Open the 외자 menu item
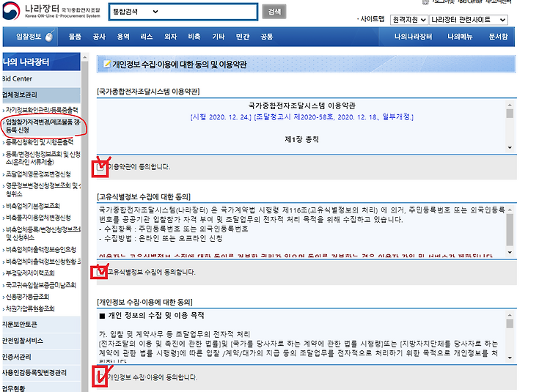 click(170, 37)
